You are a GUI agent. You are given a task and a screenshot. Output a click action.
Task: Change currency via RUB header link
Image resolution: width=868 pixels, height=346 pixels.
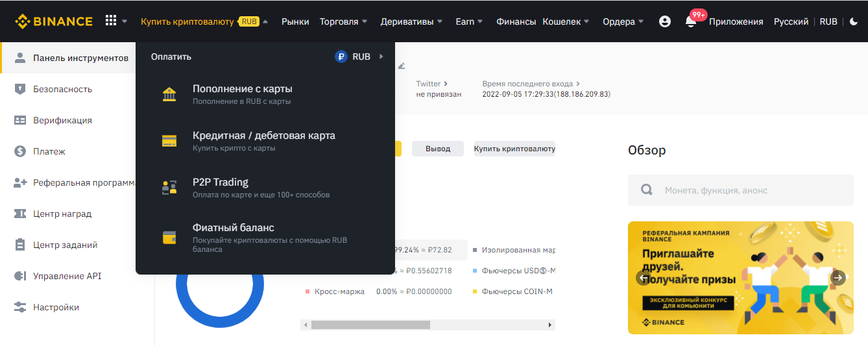[x=828, y=21]
